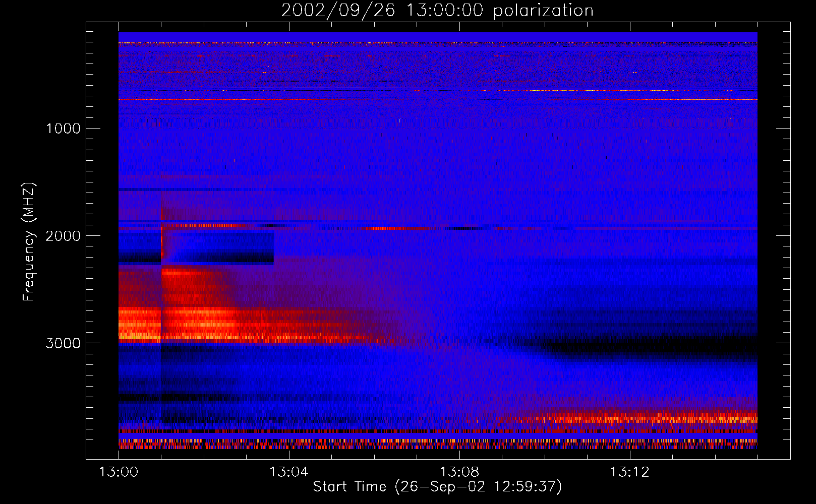Viewport: 816px width, 504px height.
Task: Click the 13:04 time tick label
Action: click(x=289, y=472)
